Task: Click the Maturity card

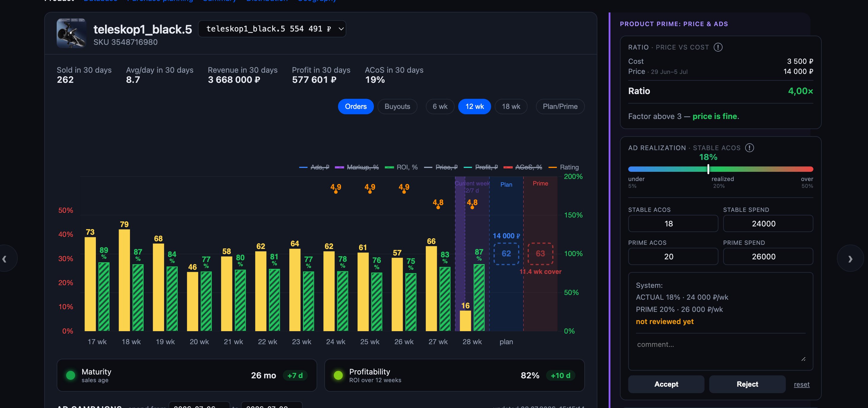Action: click(x=187, y=375)
